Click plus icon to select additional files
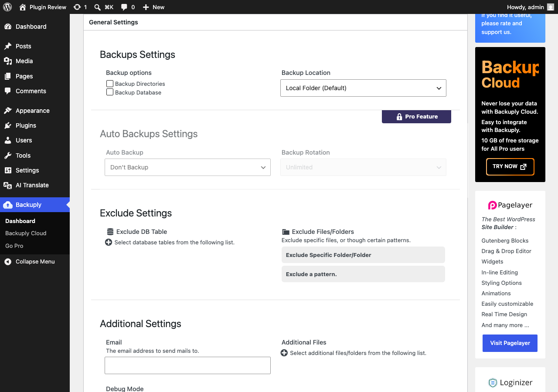 click(284, 353)
